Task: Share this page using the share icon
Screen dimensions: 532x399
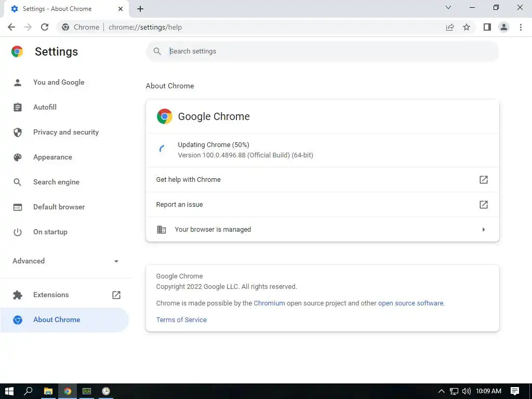Action: pos(450,27)
